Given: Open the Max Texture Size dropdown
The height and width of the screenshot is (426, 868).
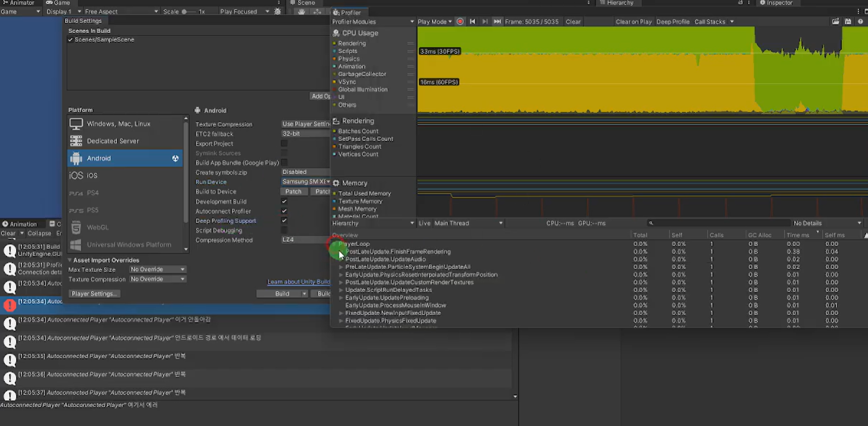Looking at the screenshot, I should [157, 270].
